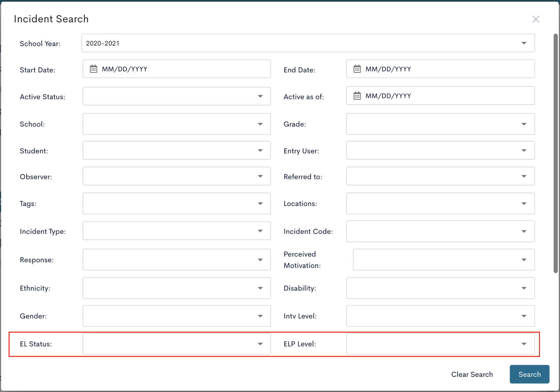
Task: Open the Observer dropdown
Action: [177, 176]
